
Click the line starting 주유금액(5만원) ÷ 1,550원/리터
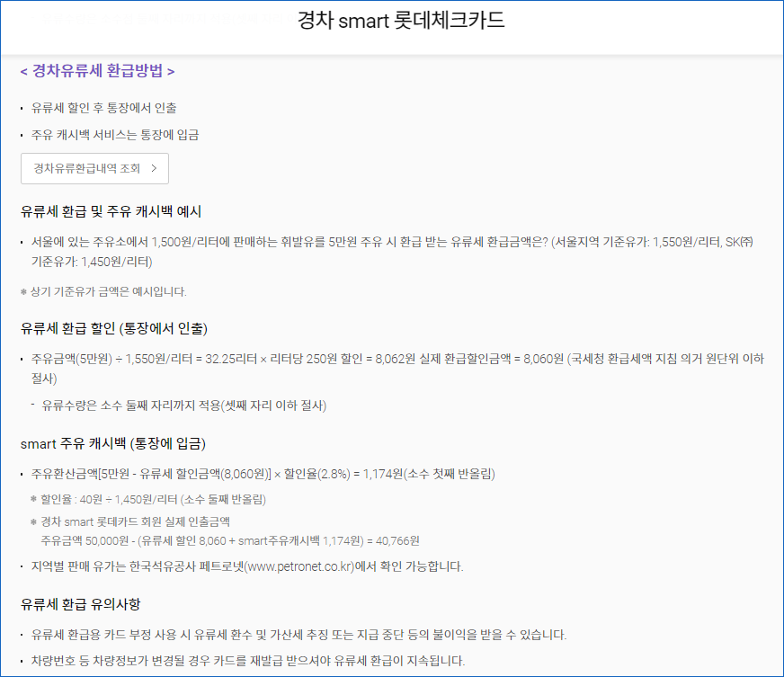click(x=397, y=369)
